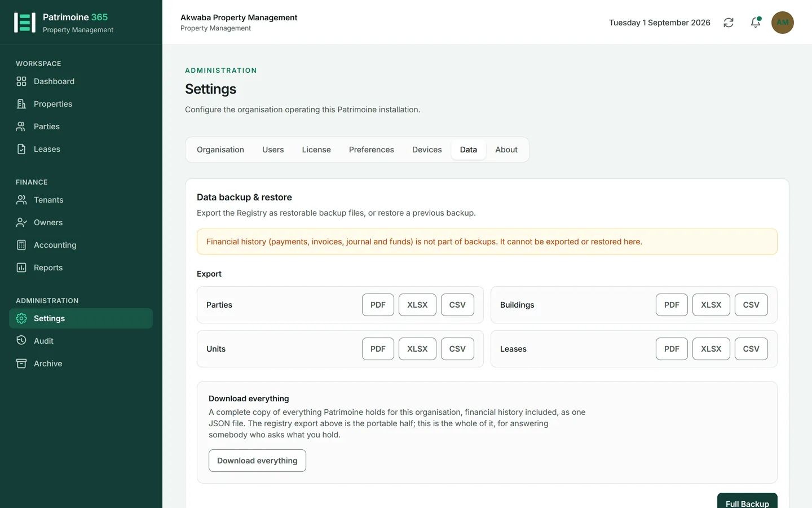Export Leases as PDF
Viewport: 812px width, 508px height.
click(672, 349)
